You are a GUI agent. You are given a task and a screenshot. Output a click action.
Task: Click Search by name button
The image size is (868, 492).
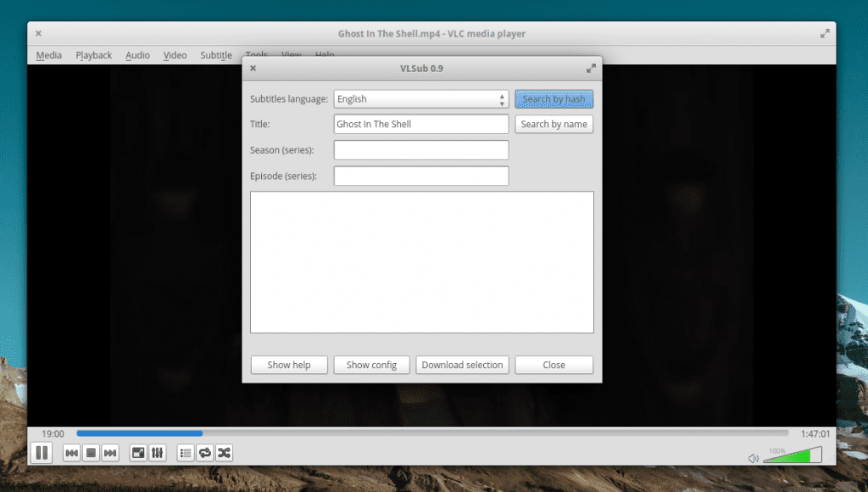tap(554, 124)
